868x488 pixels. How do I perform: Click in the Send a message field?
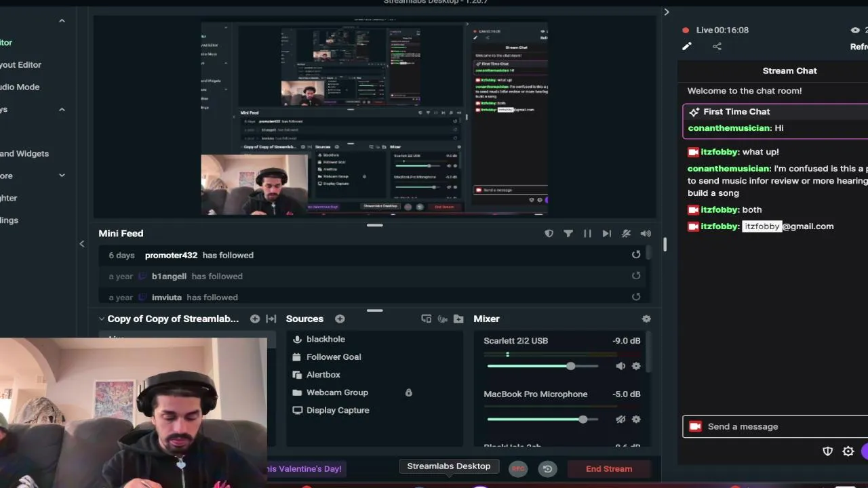point(775,426)
